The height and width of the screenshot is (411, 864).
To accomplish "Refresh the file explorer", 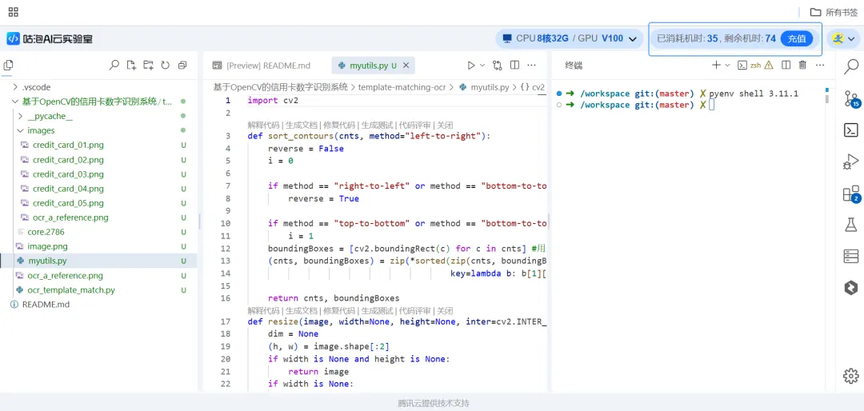I will [x=165, y=65].
